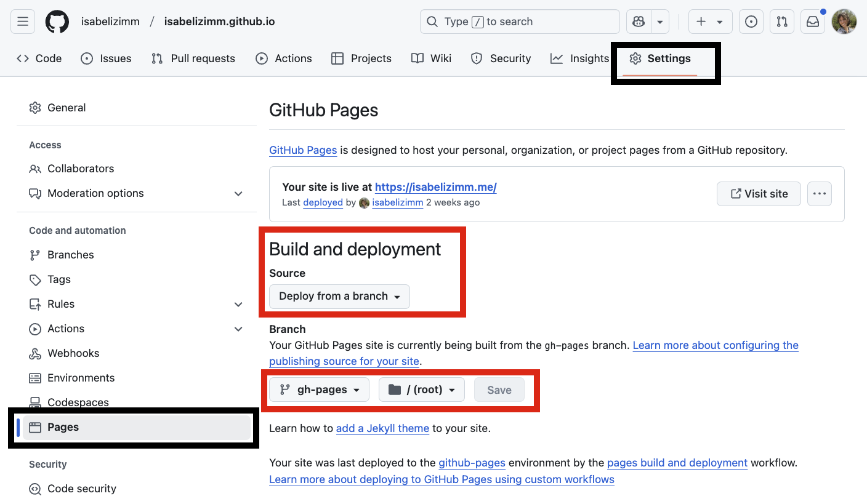Open the three-dot menu beside Visit site
Screen dimensions: 867x504
819,194
